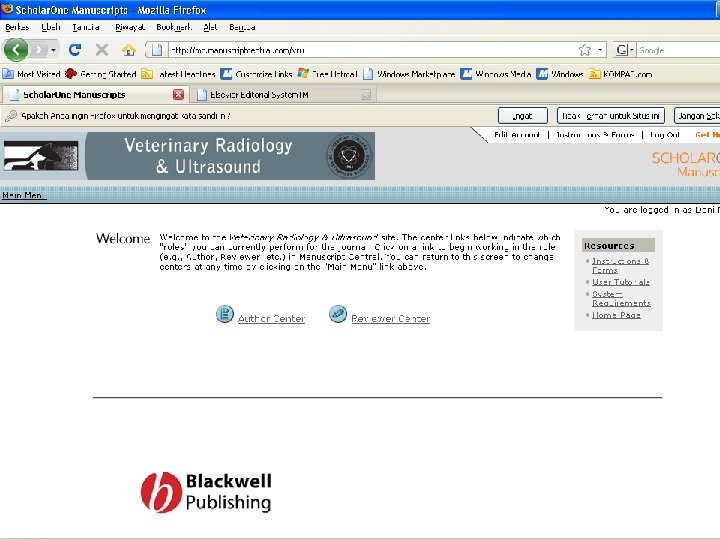Open the System Requirements resource link
Screen dimensions: 720x540
tap(621, 298)
